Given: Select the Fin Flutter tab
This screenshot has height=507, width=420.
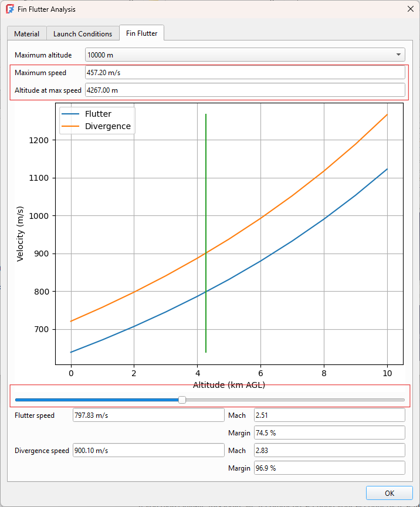Looking at the screenshot, I should 141,33.
